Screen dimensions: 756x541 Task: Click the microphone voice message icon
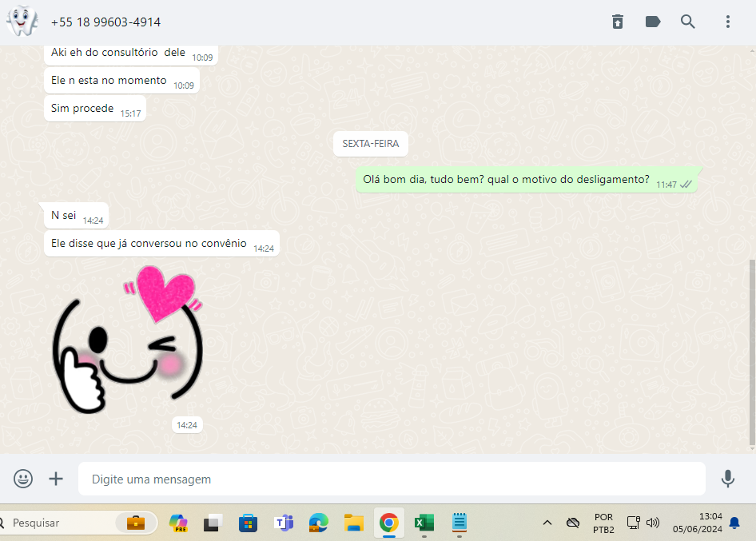pos(727,479)
